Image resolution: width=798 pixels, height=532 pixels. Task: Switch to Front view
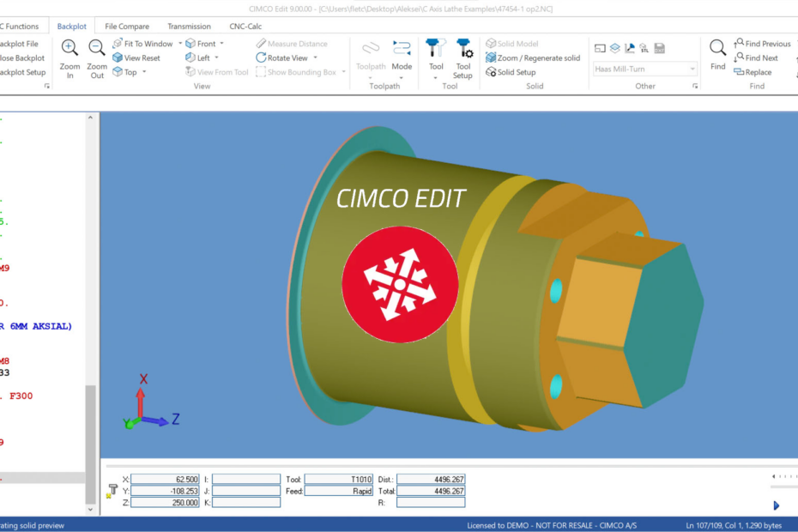pyautogui.click(x=201, y=44)
